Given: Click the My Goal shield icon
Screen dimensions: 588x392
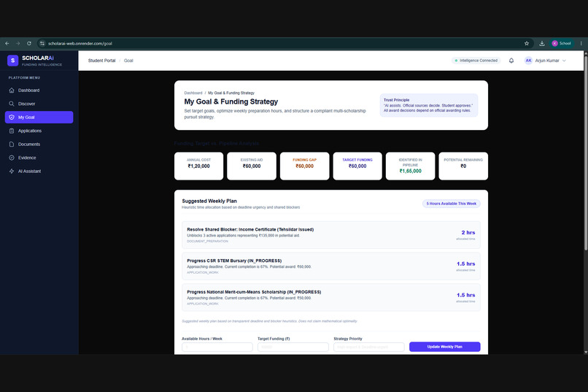Looking at the screenshot, I should tap(12, 118).
